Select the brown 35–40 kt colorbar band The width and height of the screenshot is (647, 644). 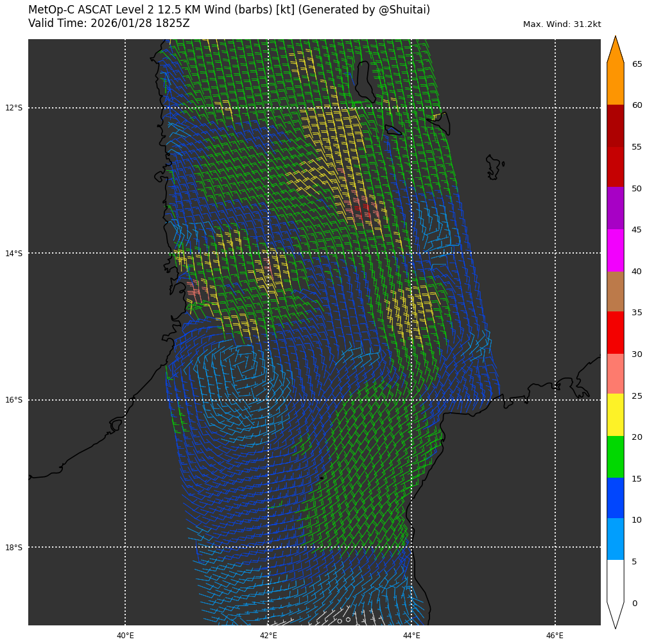pyautogui.click(x=615, y=292)
